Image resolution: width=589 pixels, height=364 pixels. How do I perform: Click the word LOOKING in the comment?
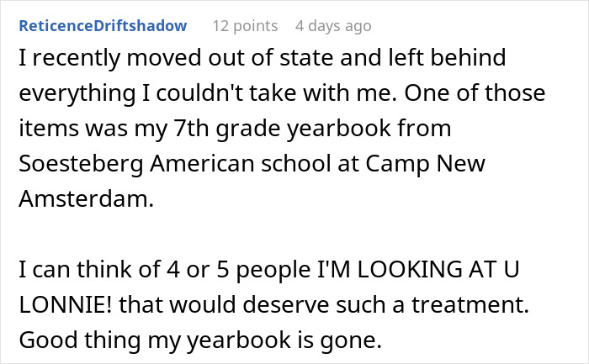pyautogui.click(x=410, y=270)
